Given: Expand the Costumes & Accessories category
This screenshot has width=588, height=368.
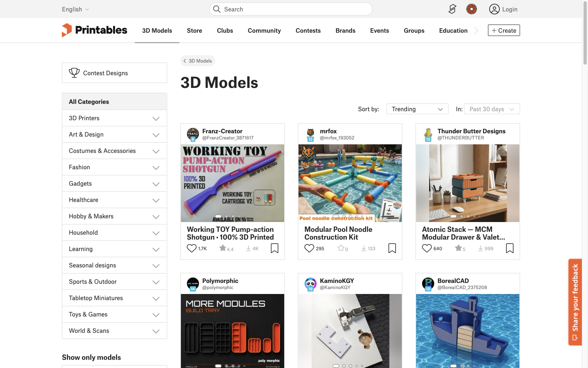Looking at the screenshot, I should click(156, 151).
